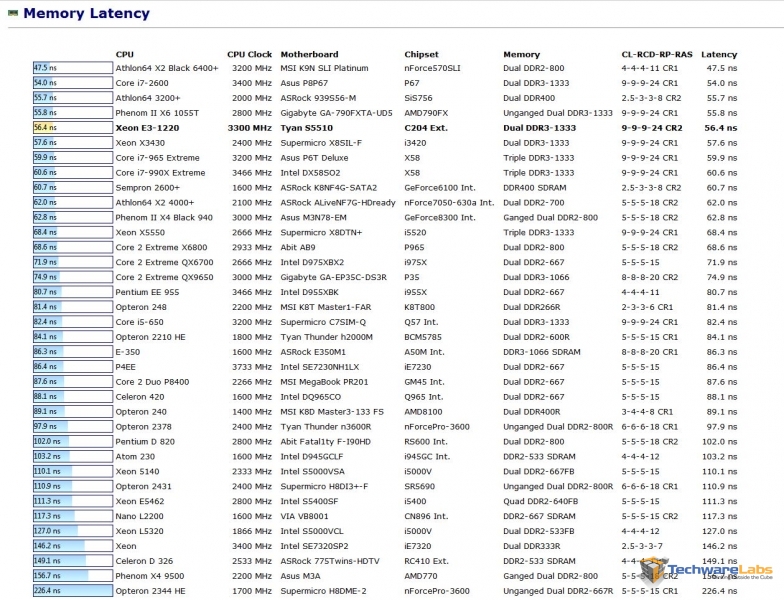Viewport: 784px width, 600px height.
Task: Click the 146.2 ns bar for Xeon
Action: click(58, 546)
